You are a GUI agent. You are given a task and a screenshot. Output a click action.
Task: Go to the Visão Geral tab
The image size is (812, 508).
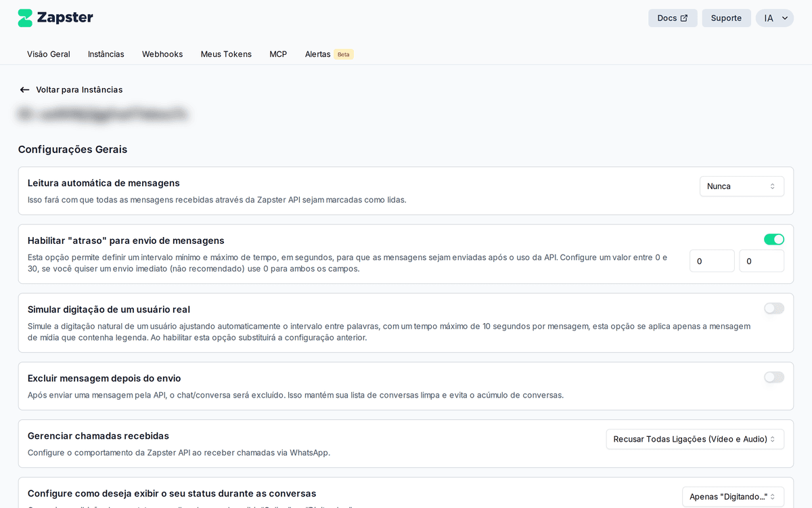tap(49, 54)
